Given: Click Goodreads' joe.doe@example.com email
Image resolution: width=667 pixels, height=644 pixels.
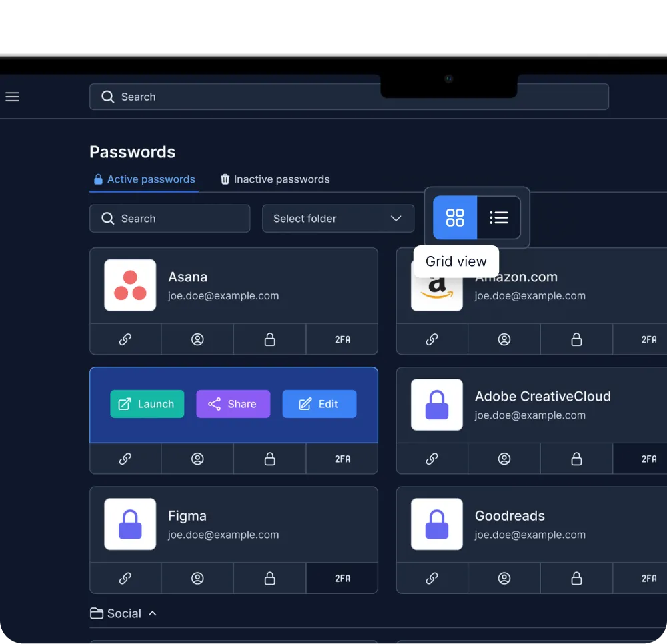Looking at the screenshot, I should pos(530,535).
